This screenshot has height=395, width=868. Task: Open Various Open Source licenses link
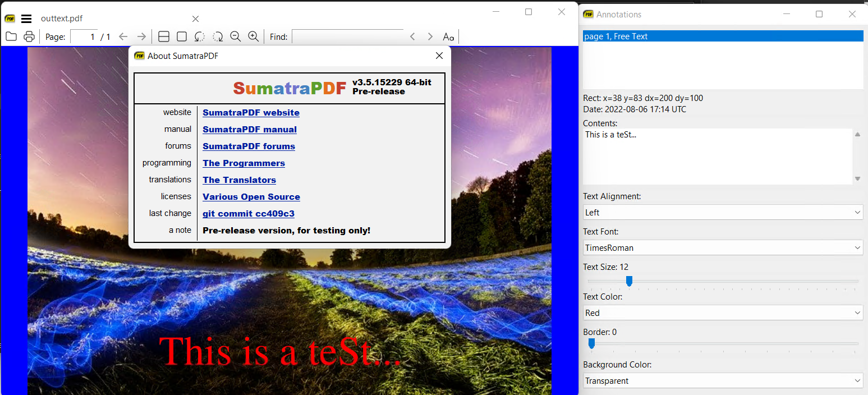[251, 197]
